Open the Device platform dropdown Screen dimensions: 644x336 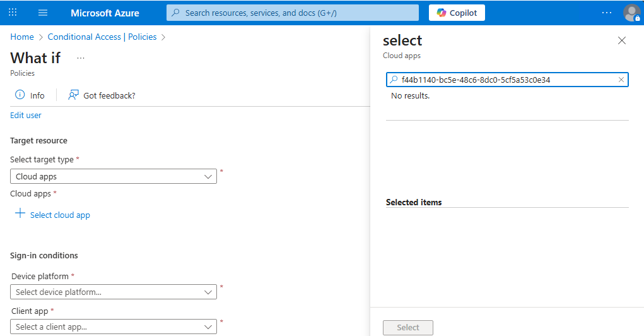coord(114,292)
